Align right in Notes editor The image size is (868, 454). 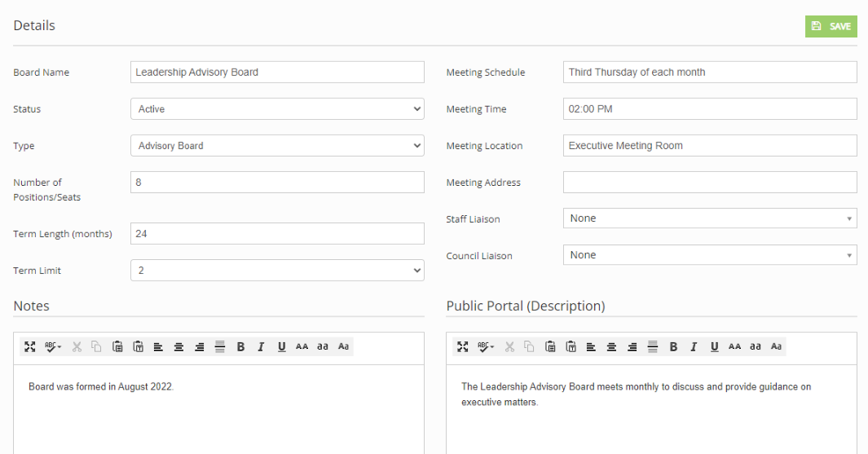pos(200,346)
